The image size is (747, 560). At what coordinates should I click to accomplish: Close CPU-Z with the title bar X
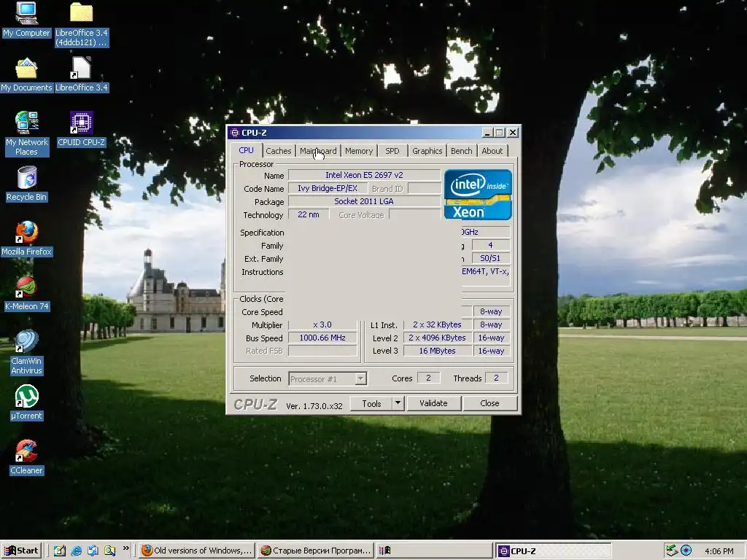pos(513,133)
